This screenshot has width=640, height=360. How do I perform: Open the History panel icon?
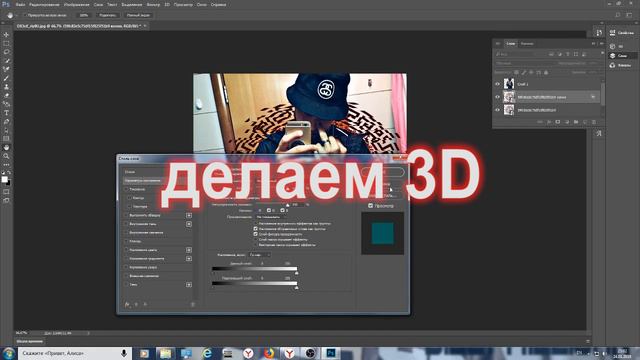tap(599, 33)
